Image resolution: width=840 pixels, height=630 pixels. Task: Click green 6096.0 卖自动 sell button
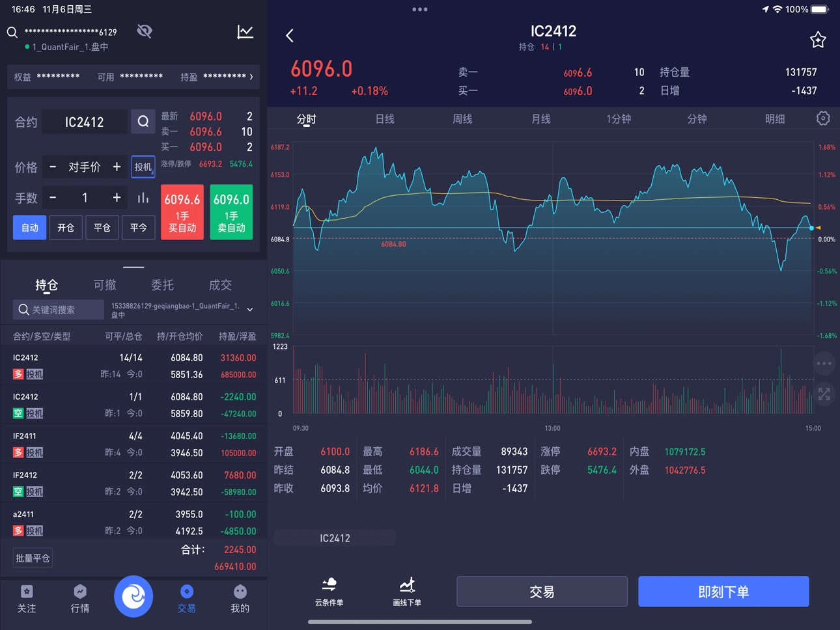coord(231,212)
